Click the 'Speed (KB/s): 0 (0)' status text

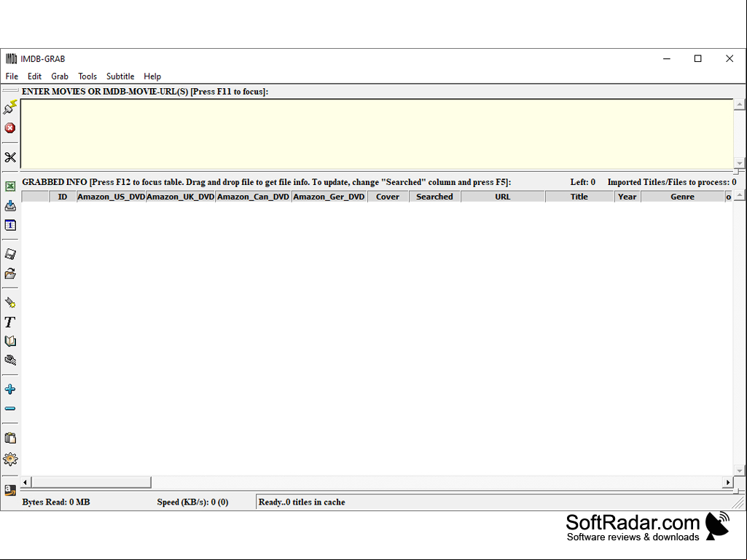tap(192, 502)
